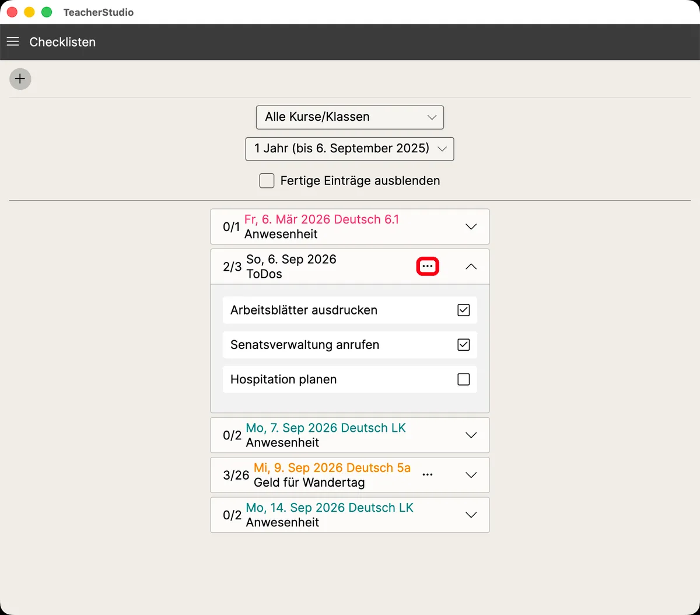Screen dimensions: 700x615
Task: Click the Hospitation planen entry text
Action: point(283,379)
